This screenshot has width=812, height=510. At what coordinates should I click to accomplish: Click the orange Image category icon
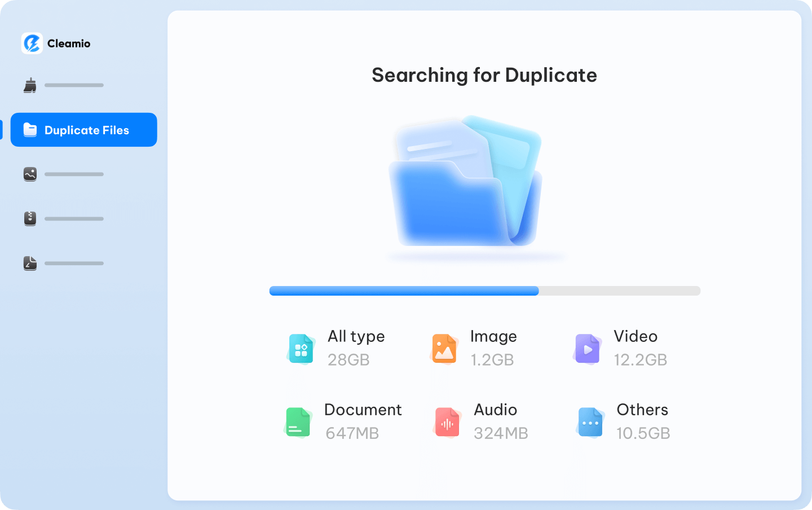tap(444, 349)
